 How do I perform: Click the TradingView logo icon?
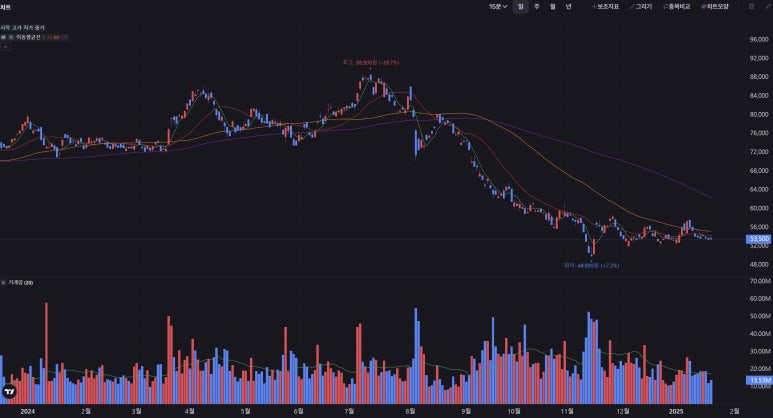[x=10, y=391]
